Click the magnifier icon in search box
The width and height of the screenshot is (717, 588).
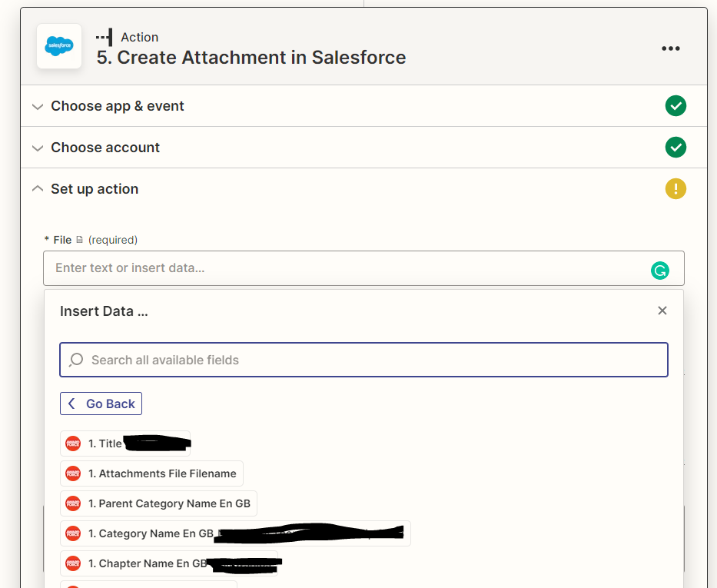coord(76,360)
